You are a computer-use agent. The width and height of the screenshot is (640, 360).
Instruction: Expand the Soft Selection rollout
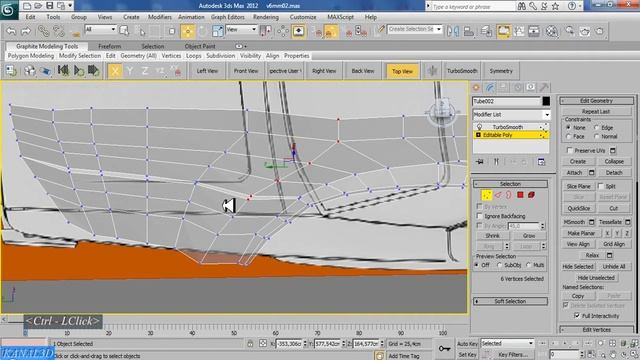(510, 301)
